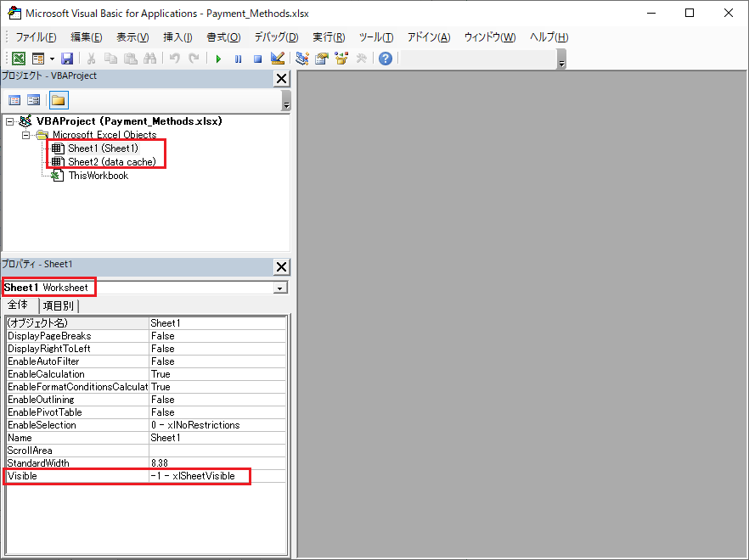Image resolution: width=749 pixels, height=560 pixels.
Task: Click the empty ScrollArea value field
Action: coord(217,451)
